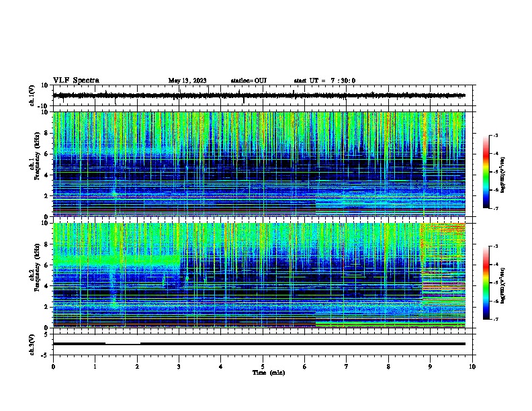
Task: Click the time axis tick label '7'
Action: (x=347, y=367)
